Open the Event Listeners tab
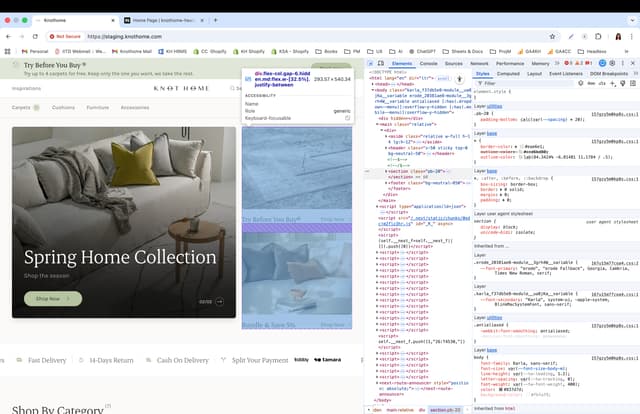The width and height of the screenshot is (640, 414). (566, 73)
